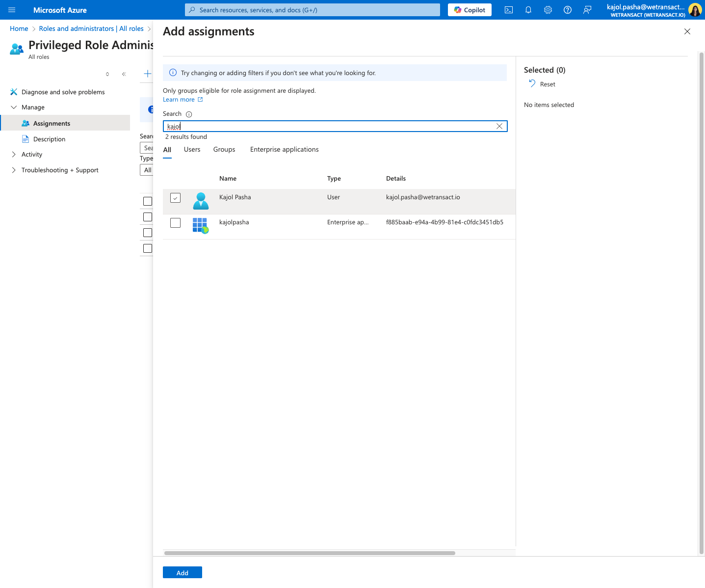Open the portal settings gear
The height and width of the screenshot is (588, 705).
(x=548, y=10)
